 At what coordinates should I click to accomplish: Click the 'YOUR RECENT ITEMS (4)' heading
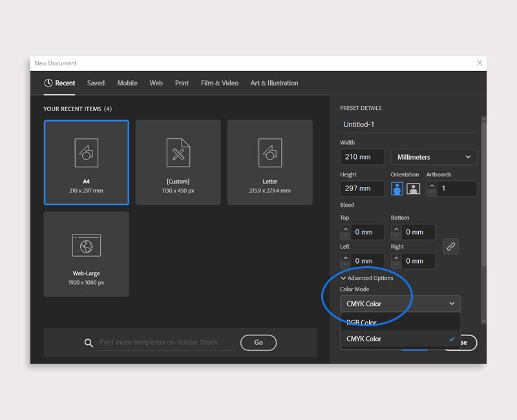pos(78,109)
